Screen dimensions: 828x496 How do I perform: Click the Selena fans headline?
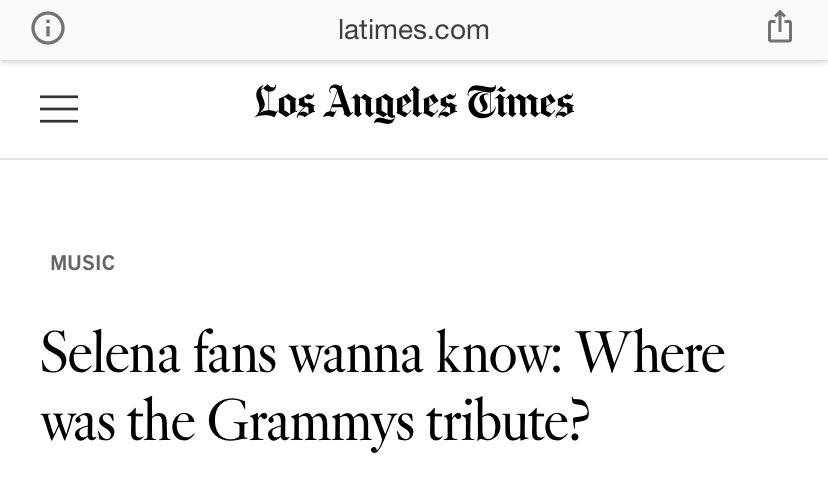tap(383, 387)
